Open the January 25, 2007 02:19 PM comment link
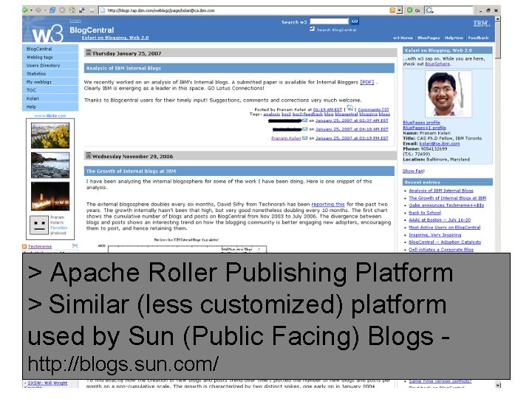Image resolution: width=532 pixels, height=399 pixels. click(x=352, y=138)
